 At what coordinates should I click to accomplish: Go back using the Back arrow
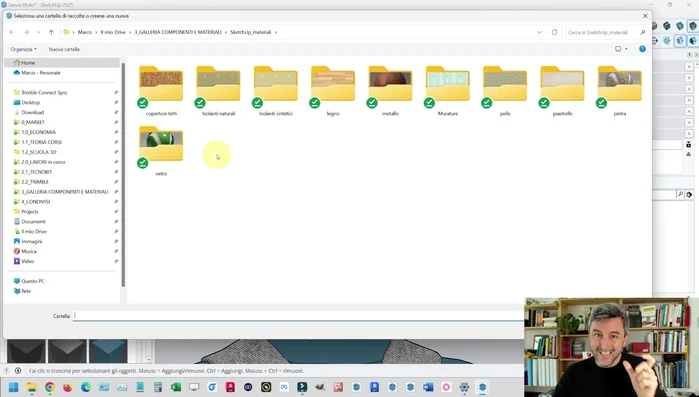click(x=12, y=32)
